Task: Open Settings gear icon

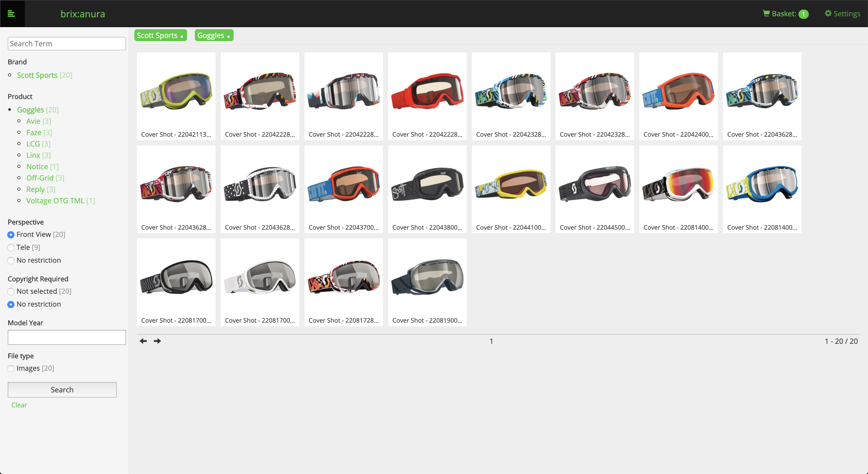Action: tap(828, 13)
